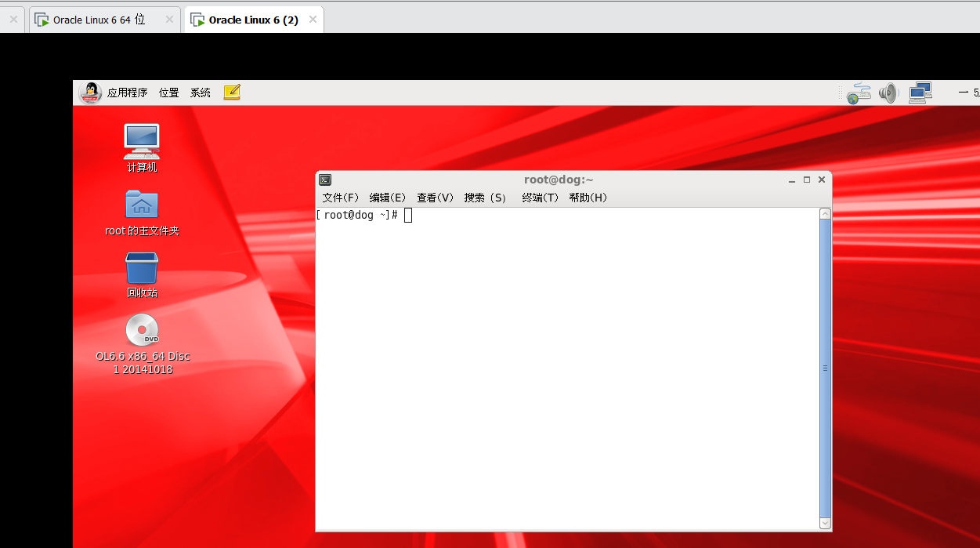Open the 应用程序 Applications menu
This screenshot has width=980, height=548.
point(128,93)
